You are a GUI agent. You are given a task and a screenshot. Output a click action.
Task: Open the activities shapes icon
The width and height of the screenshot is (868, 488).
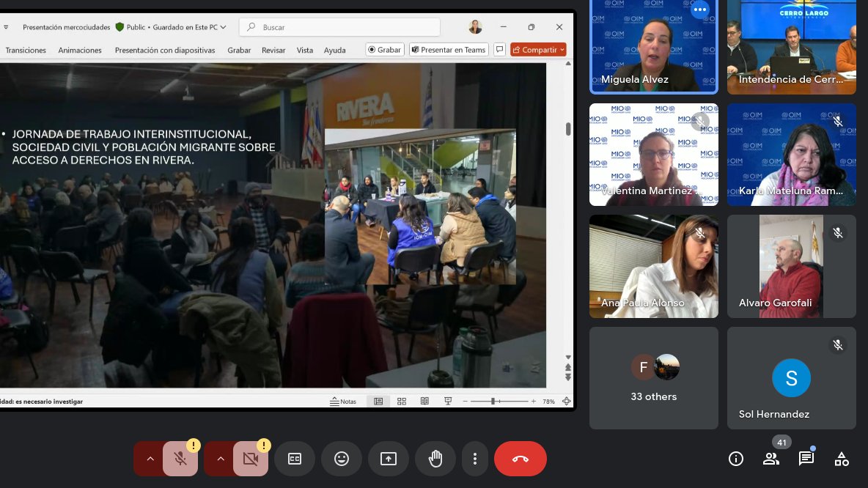842,459
